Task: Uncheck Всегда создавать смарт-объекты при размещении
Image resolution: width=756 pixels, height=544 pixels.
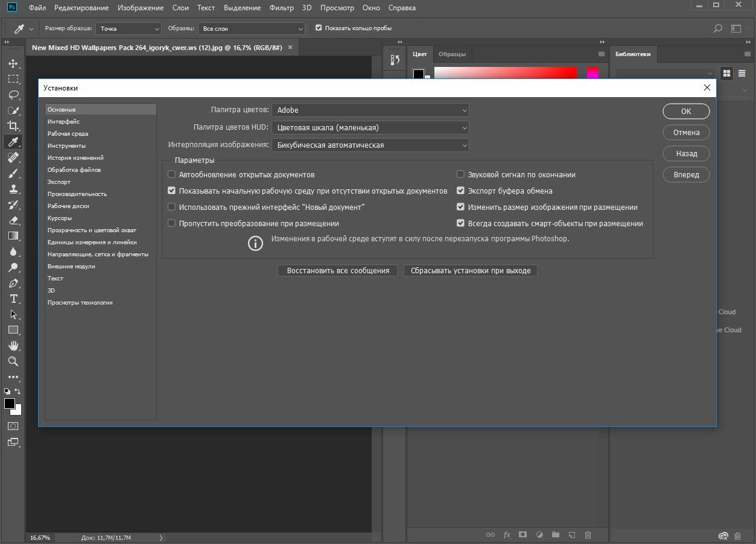Action: click(461, 223)
